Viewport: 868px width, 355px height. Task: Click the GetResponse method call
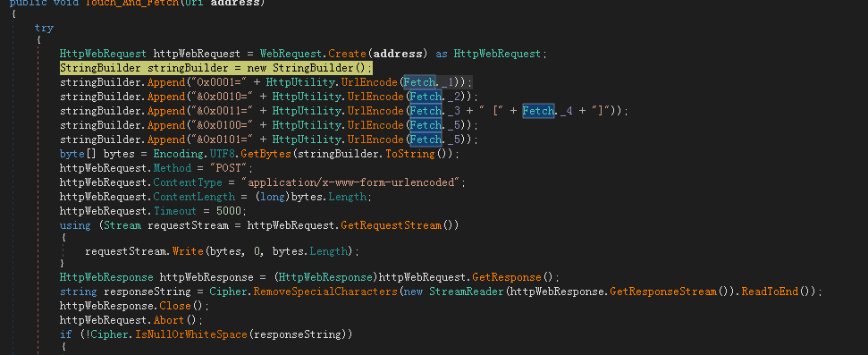pos(507,276)
